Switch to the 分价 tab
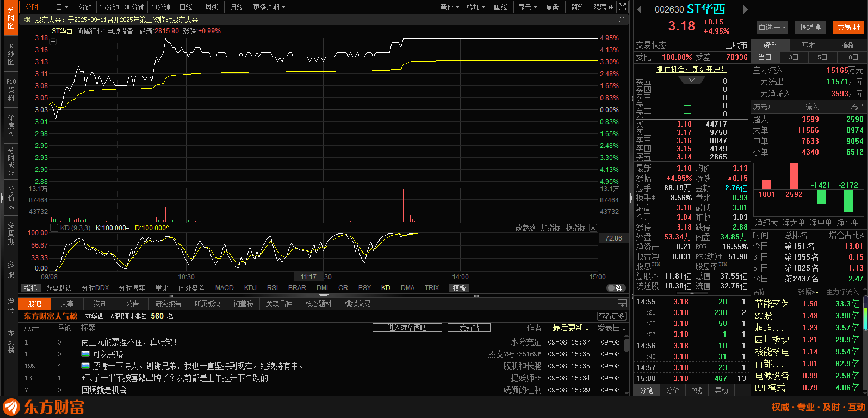 point(672,390)
